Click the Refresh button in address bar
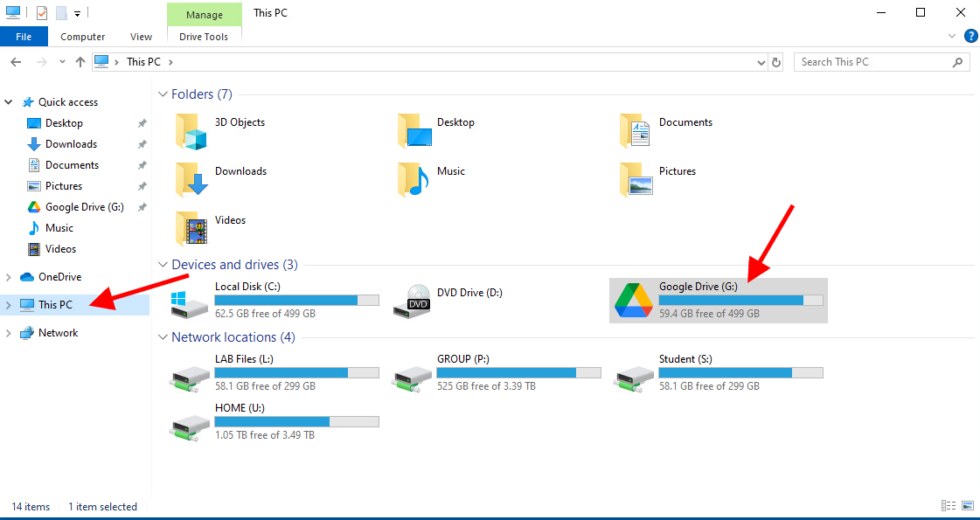This screenshot has height=520, width=980. (x=776, y=61)
